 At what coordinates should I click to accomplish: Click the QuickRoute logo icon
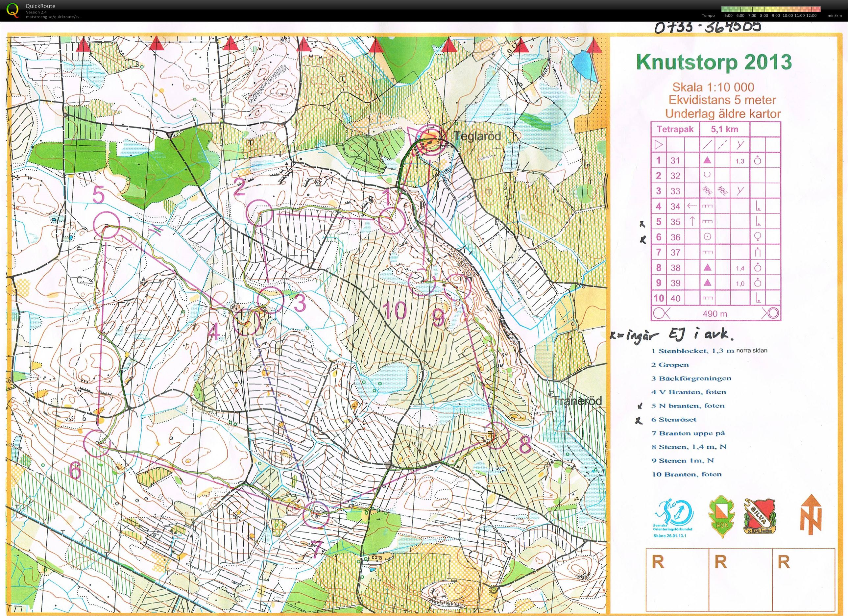13,10
